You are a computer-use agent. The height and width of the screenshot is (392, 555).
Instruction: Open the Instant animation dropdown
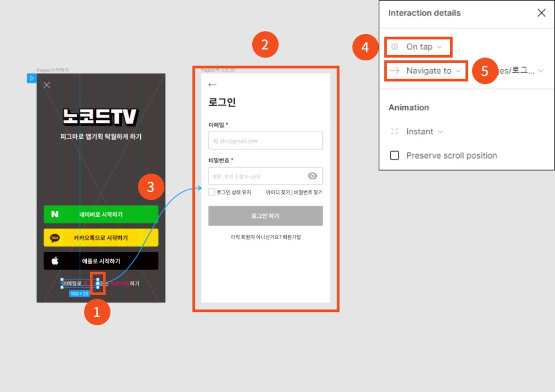(425, 132)
